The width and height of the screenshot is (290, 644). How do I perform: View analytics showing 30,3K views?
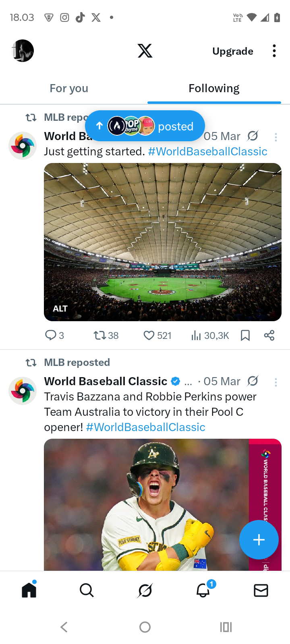[x=210, y=335]
